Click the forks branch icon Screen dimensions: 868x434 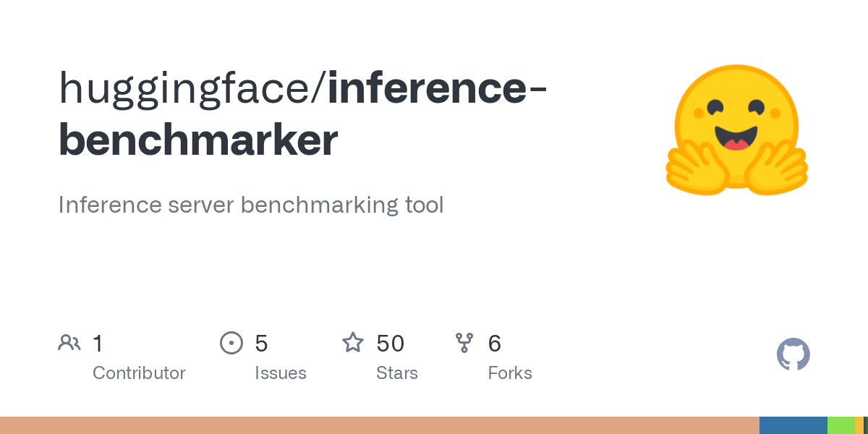[x=464, y=343]
